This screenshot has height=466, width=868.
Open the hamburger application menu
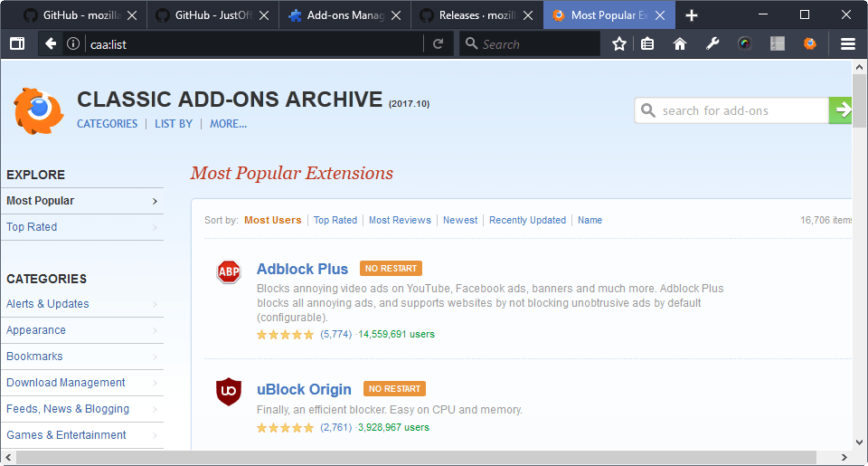coord(848,43)
